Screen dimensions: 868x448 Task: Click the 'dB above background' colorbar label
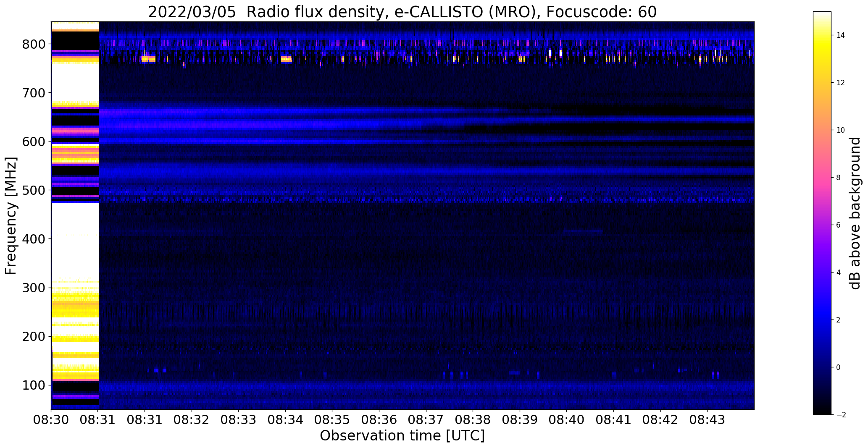pos(855,213)
